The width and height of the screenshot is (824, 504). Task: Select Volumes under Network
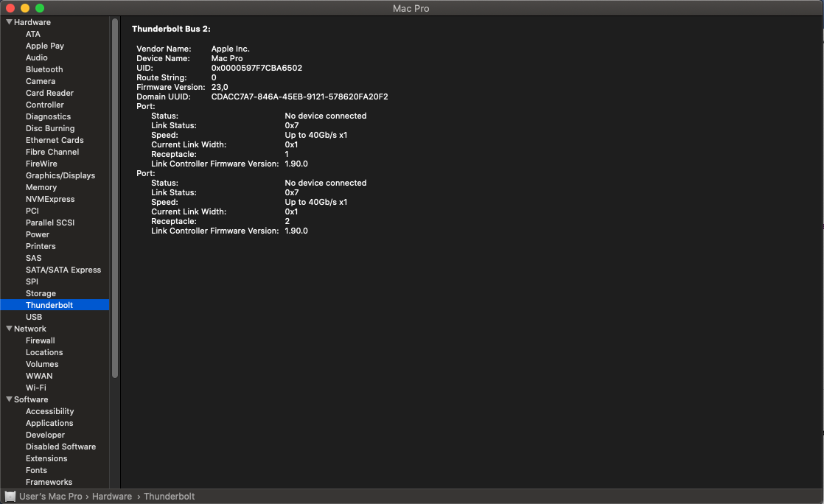tap(42, 364)
